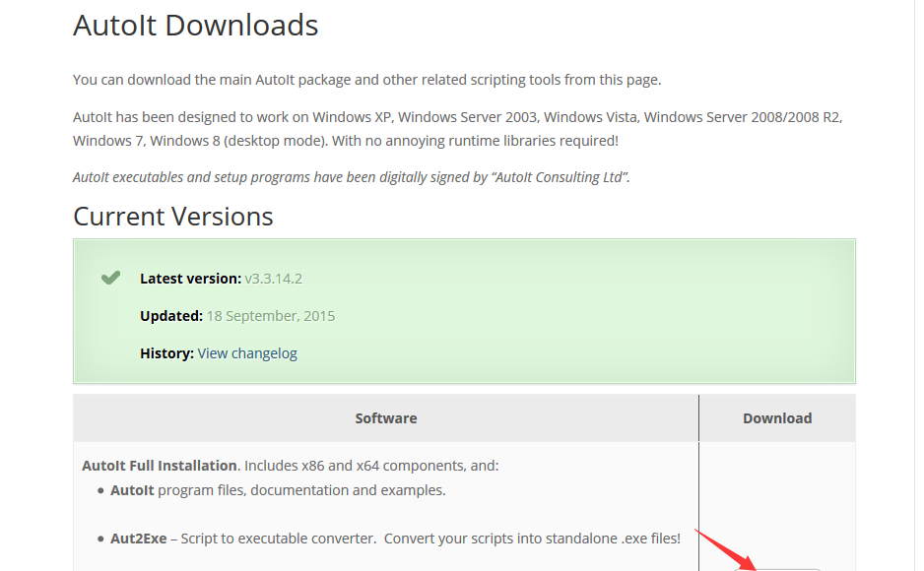Click the History label
The width and height of the screenshot is (924, 571).
pyautogui.click(x=166, y=353)
